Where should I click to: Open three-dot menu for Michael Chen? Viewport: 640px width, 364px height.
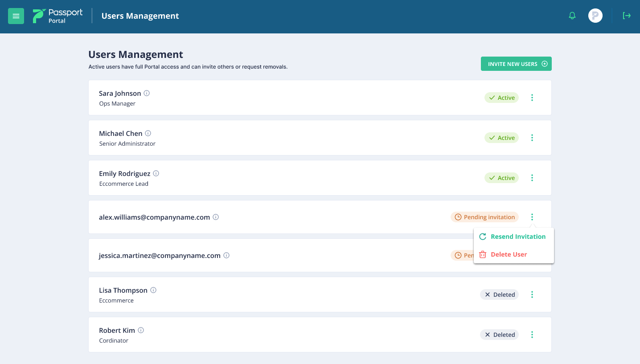(532, 138)
